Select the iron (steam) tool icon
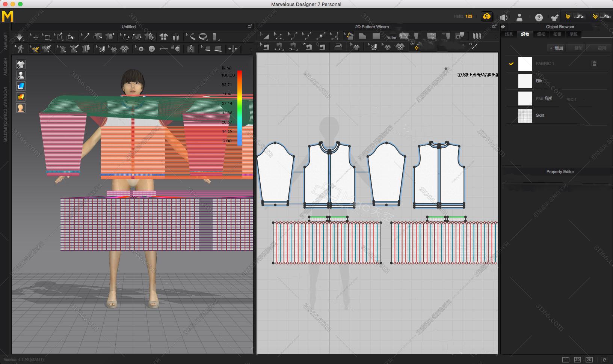 [338, 47]
